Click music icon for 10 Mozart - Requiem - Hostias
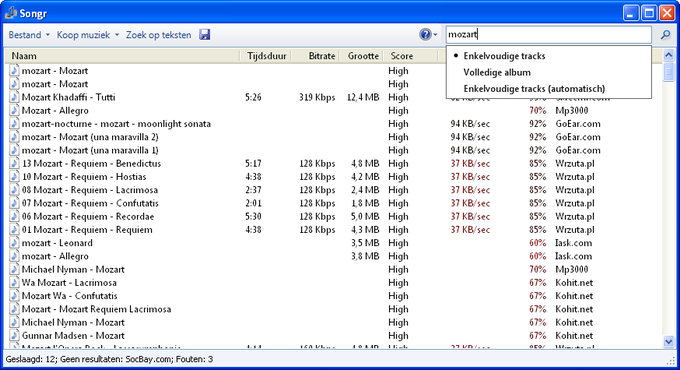The height and width of the screenshot is (370, 680). 14,177
